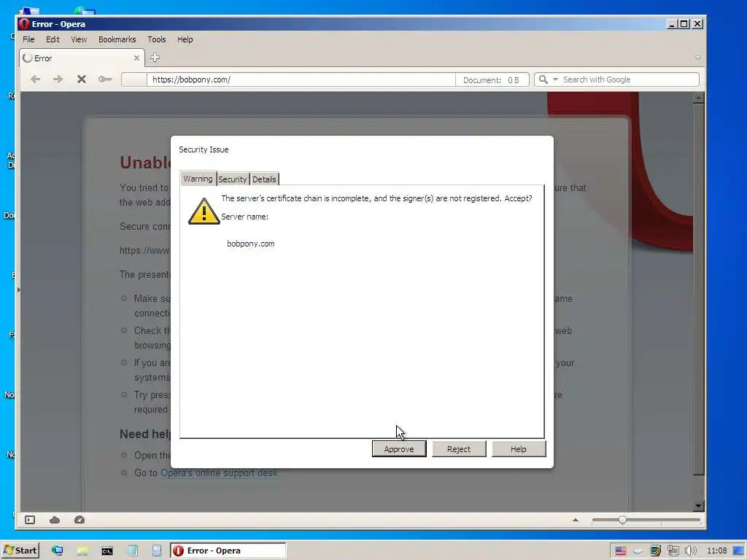Viewport: 747px width, 560px height.
Task: Adjust the zoom slider handle
Action: click(x=623, y=520)
